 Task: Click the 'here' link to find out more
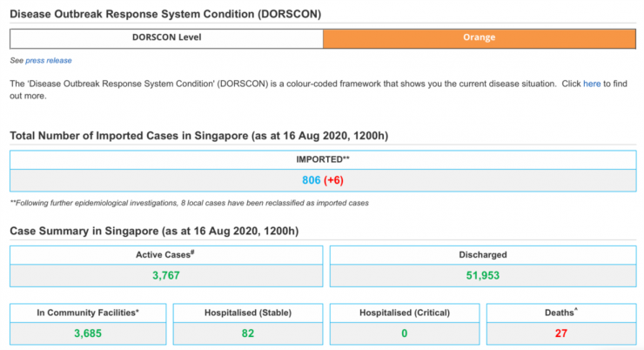pyautogui.click(x=592, y=84)
